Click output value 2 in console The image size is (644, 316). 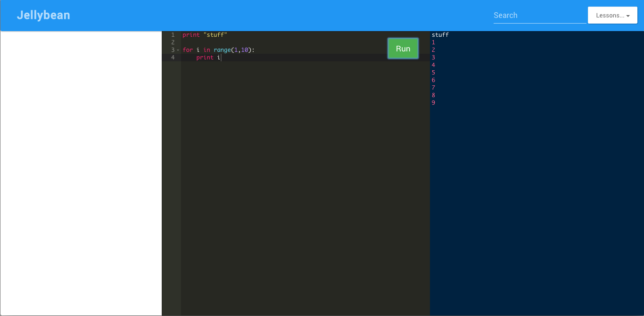tap(433, 50)
